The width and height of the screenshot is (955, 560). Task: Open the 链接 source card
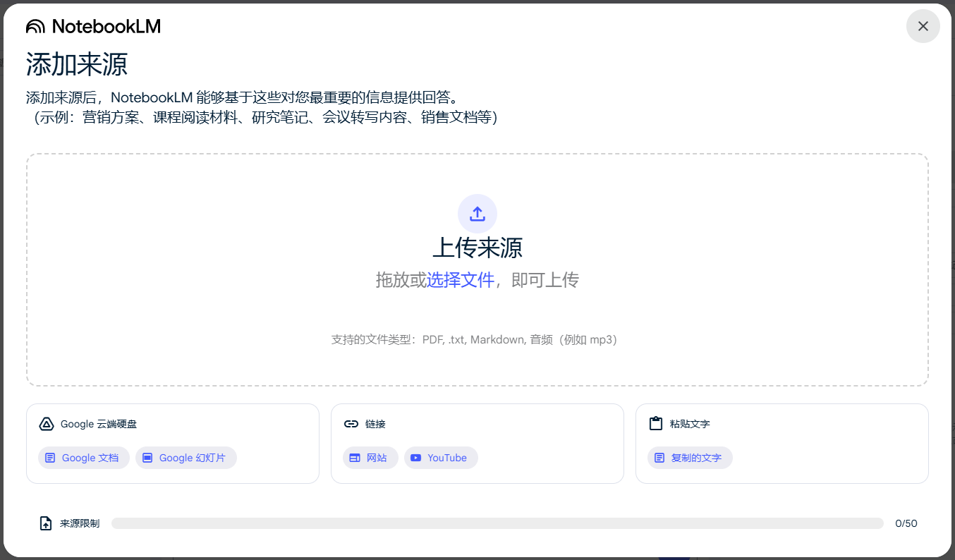pyautogui.click(x=477, y=443)
